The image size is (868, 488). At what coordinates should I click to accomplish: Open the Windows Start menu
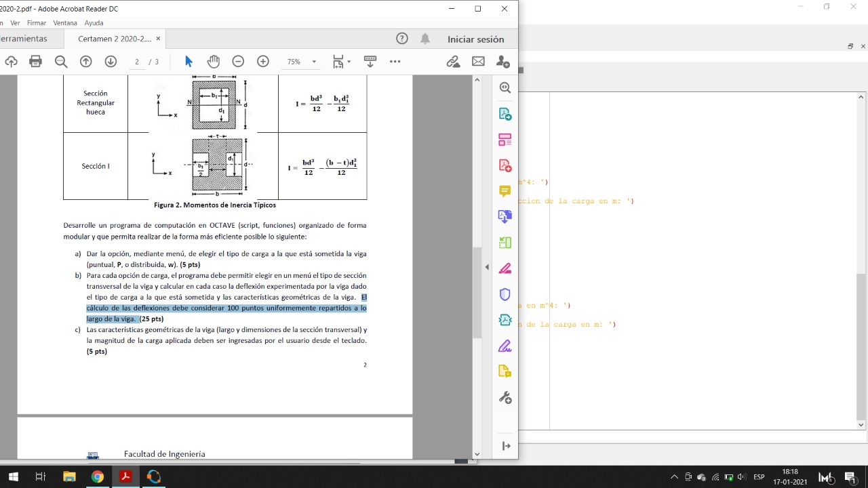coord(12,477)
